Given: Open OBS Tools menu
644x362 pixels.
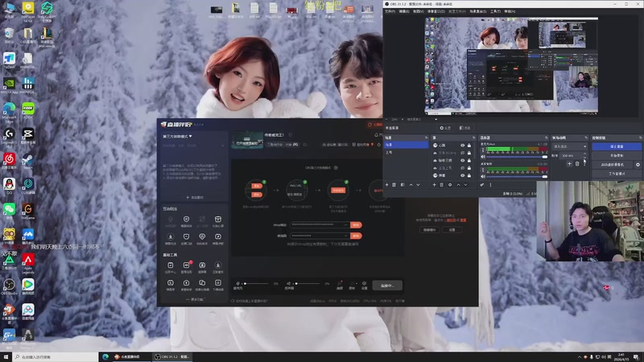Looking at the screenshot, I should coord(495,11).
